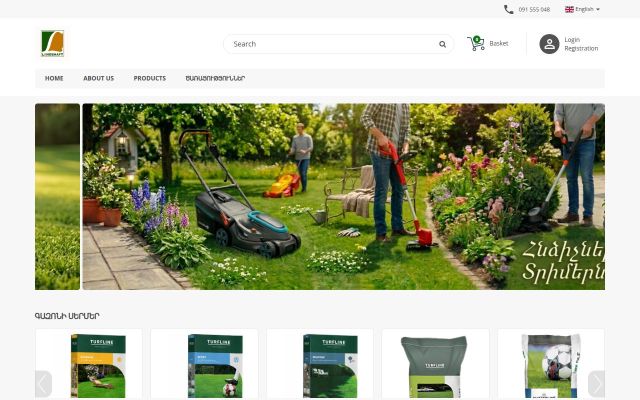Focus the Search input field
The image size is (640, 400).
click(x=338, y=44)
